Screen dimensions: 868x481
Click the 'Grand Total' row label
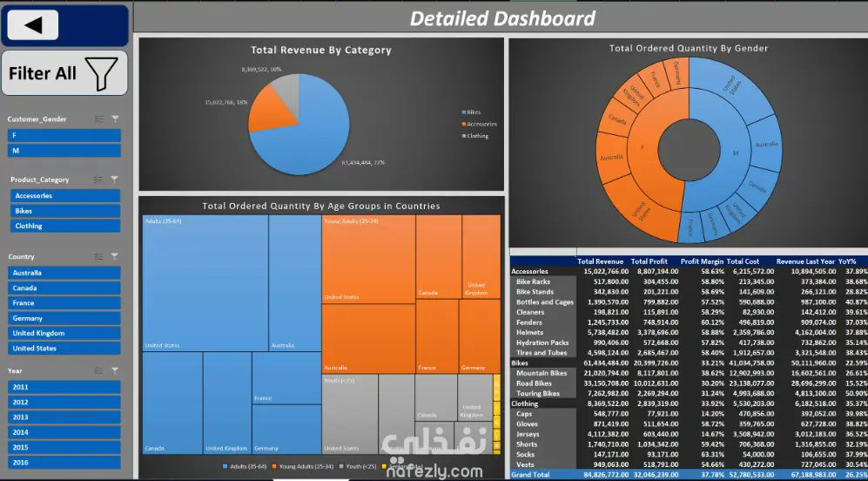(530, 475)
